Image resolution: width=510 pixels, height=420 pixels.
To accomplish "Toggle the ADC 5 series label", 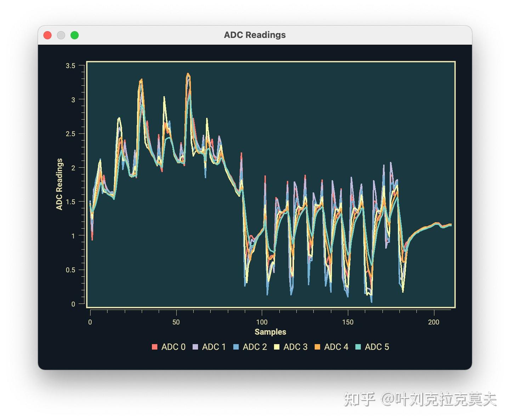I will coord(377,347).
